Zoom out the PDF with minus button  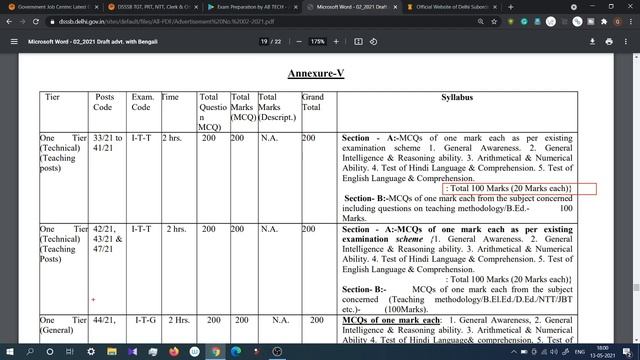click(299, 42)
